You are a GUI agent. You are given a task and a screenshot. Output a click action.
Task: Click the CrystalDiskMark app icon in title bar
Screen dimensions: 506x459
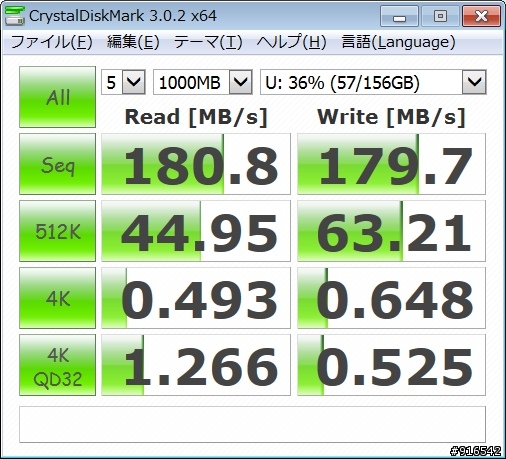pyautogui.click(x=15, y=16)
